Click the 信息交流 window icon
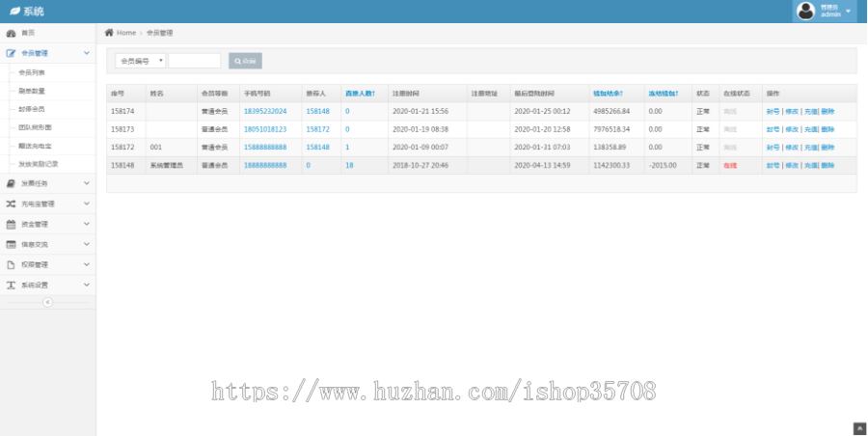The image size is (868, 436). click(x=11, y=244)
